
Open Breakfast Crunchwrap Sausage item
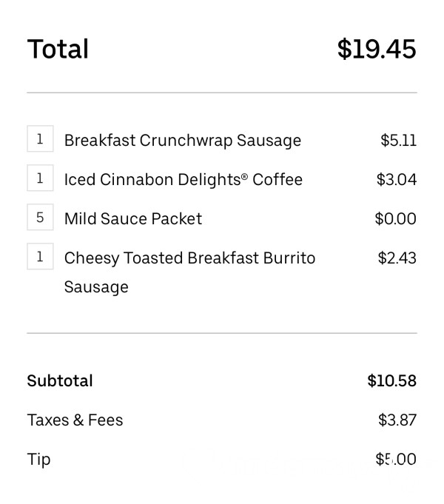click(x=183, y=141)
